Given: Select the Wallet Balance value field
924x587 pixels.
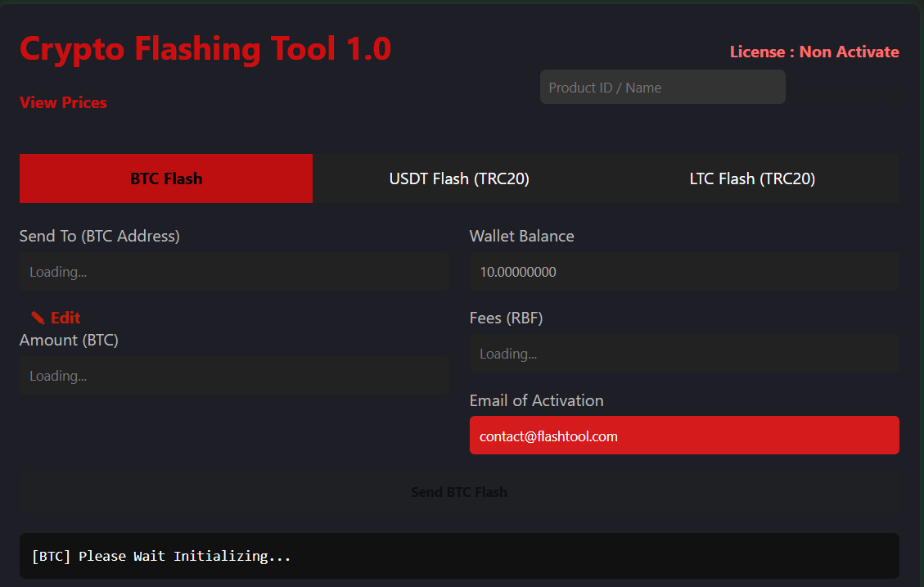Looking at the screenshot, I should coord(684,272).
